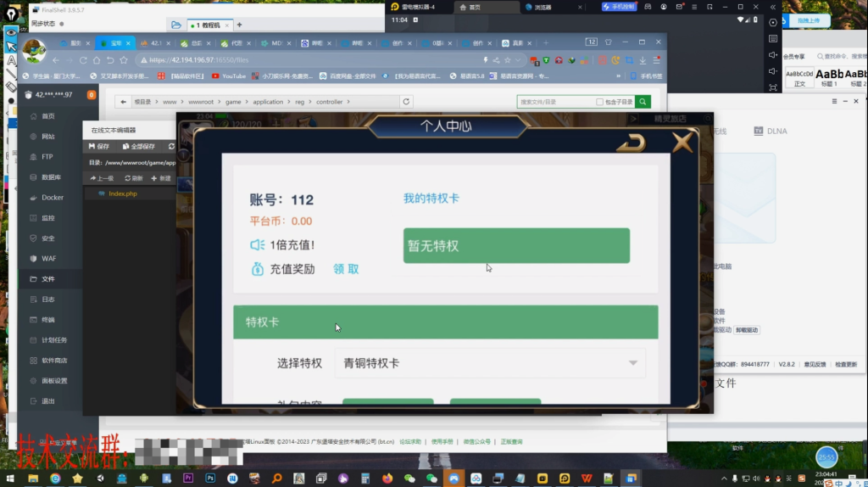
Task: Click the 暂无特权 green banner
Action: (516, 245)
